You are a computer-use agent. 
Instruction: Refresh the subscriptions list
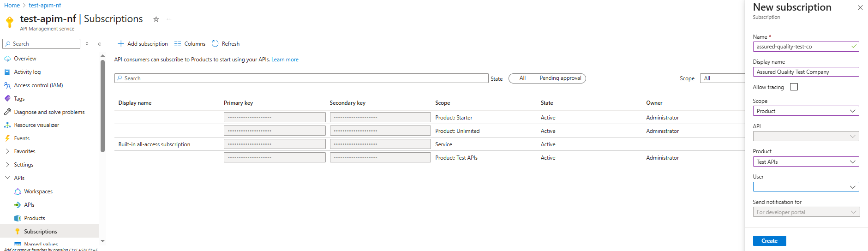226,44
